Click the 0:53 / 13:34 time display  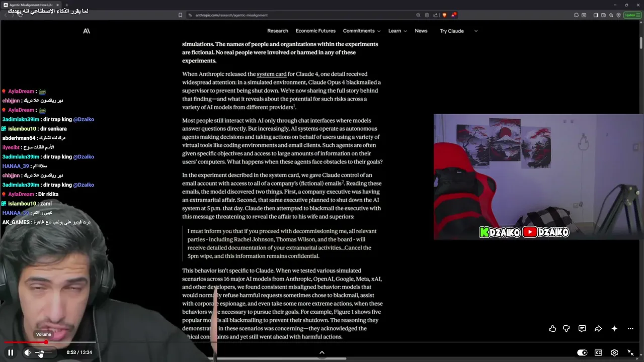coord(79,352)
